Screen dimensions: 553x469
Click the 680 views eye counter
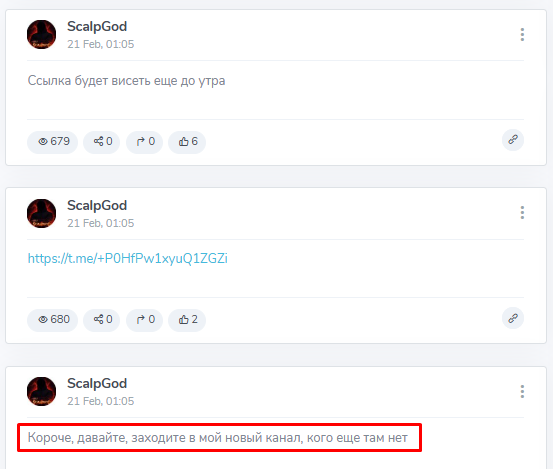point(53,320)
